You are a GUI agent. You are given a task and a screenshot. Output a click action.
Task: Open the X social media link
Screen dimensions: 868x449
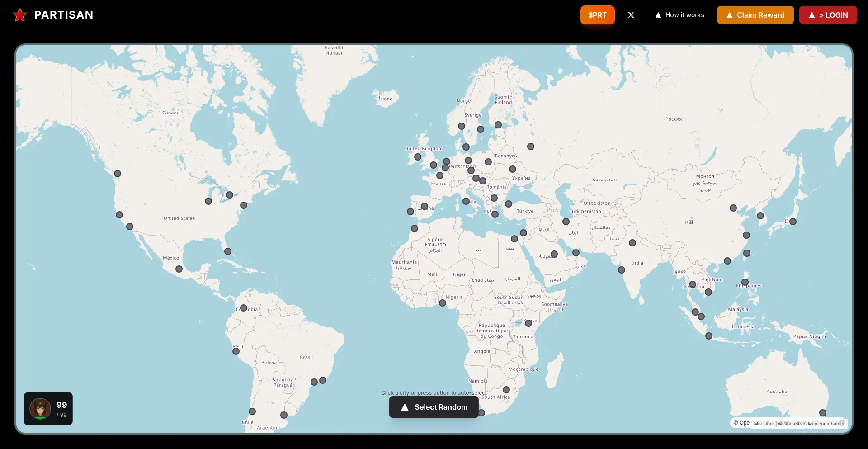point(631,15)
